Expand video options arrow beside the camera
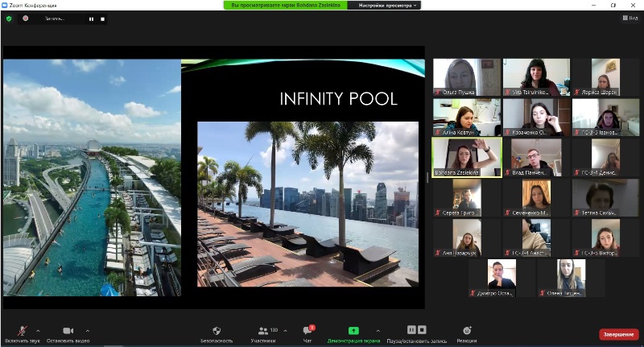The height and width of the screenshot is (347, 644). pyautogui.click(x=88, y=330)
